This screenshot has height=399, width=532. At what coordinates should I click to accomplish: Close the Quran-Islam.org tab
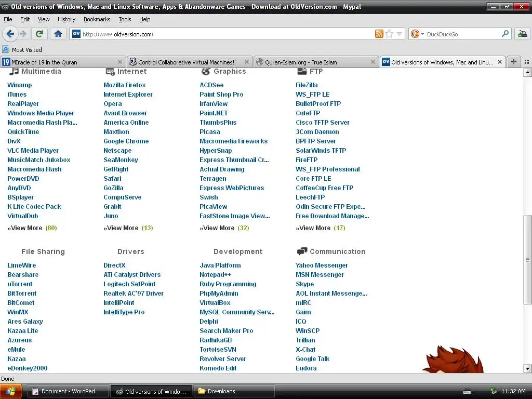[373, 62]
